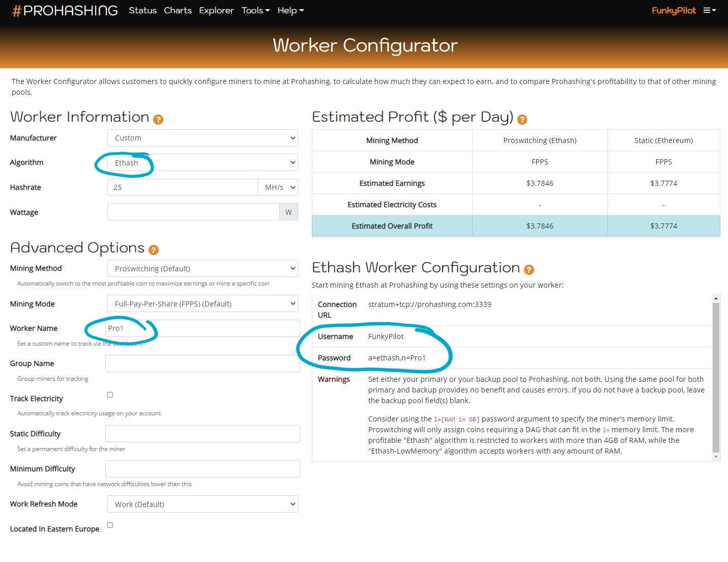Click the Warnings label
This screenshot has height=562, width=728.
coord(334,379)
